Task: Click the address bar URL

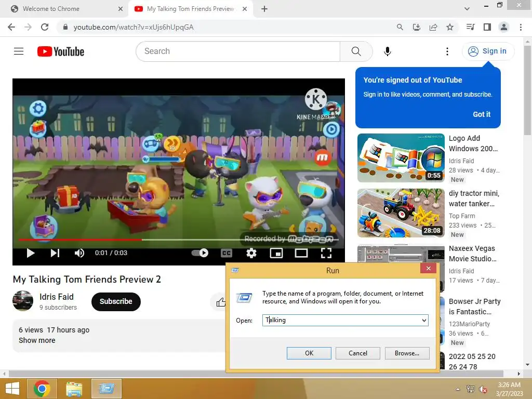Action: click(x=134, y=27)
